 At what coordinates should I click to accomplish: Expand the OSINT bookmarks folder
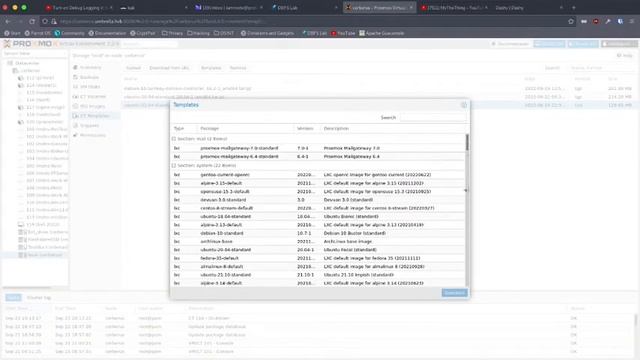[x=224, y=33]
